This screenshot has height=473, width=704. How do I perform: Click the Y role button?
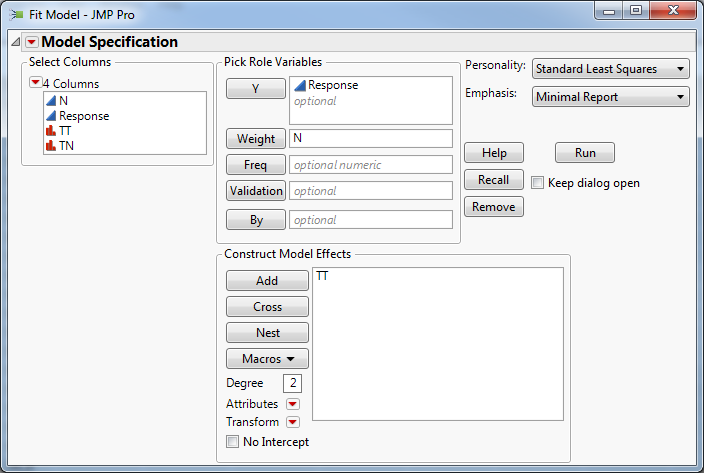256,88
